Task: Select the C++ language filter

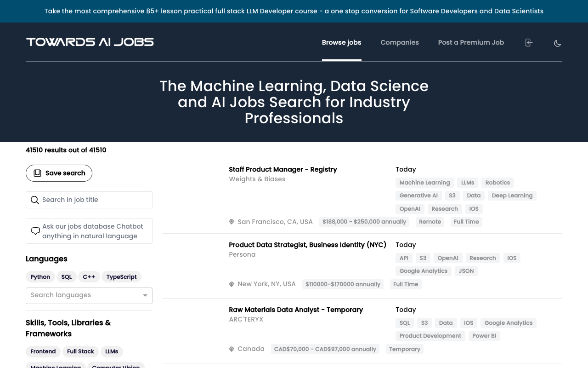Action: (x=89, y=277)
